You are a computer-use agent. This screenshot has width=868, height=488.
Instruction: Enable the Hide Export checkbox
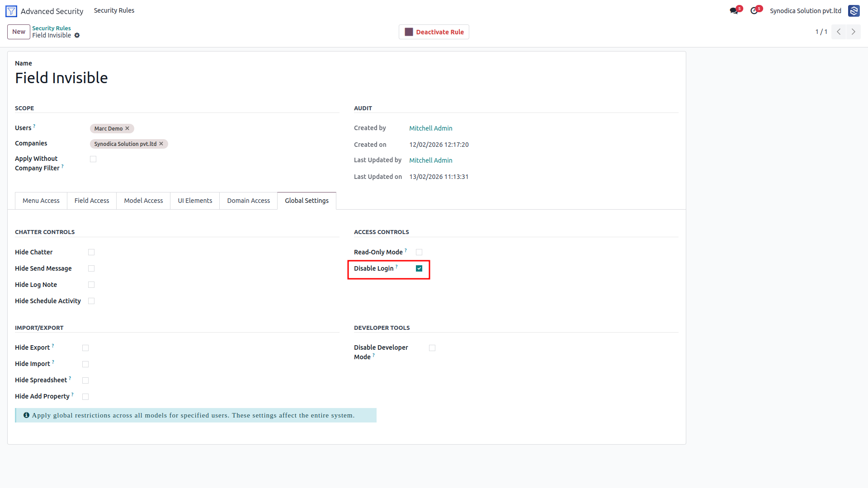point(85,348)
